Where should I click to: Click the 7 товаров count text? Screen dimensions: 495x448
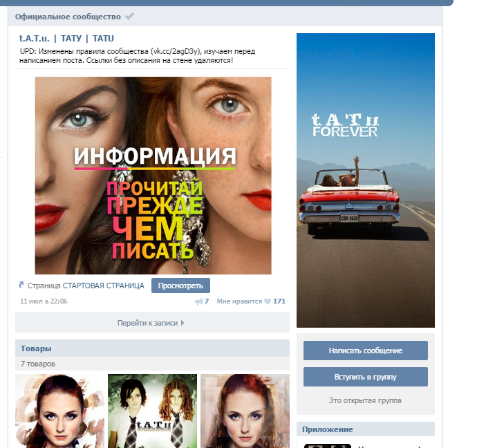click(38, 364)
